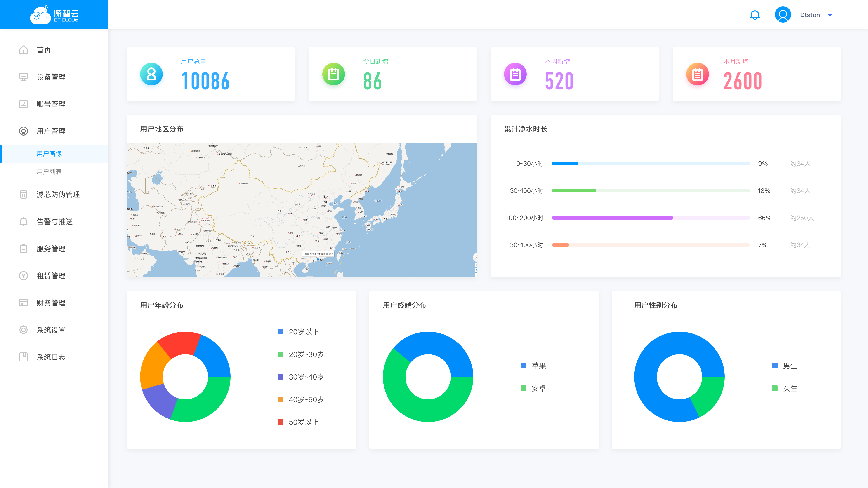Click the total users card icon
The image size is (868, 488).
(151, 74)
